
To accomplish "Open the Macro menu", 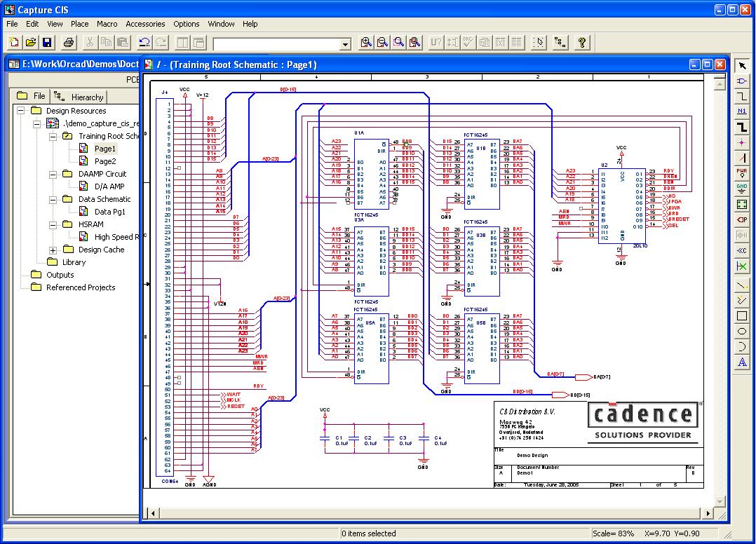I will pos(107,23).
